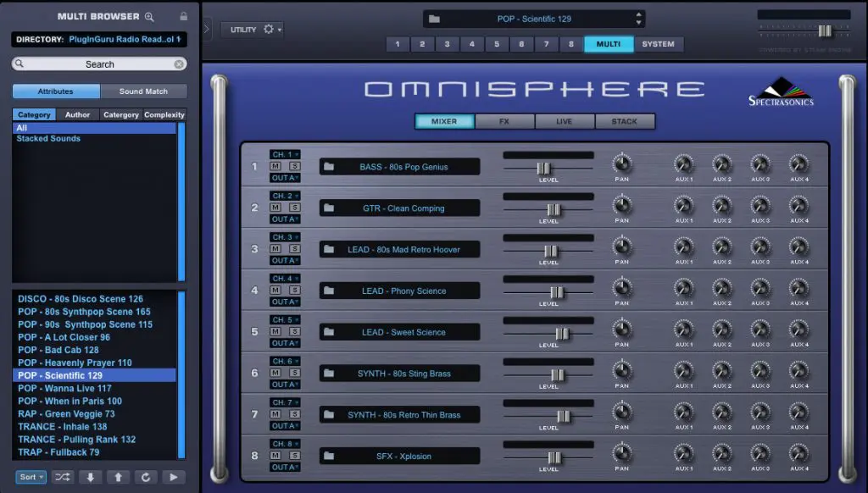Screen dimensions: 868x493
Task: Click the Multi Browser magnifier zoom icon
Action: [150, 16]
